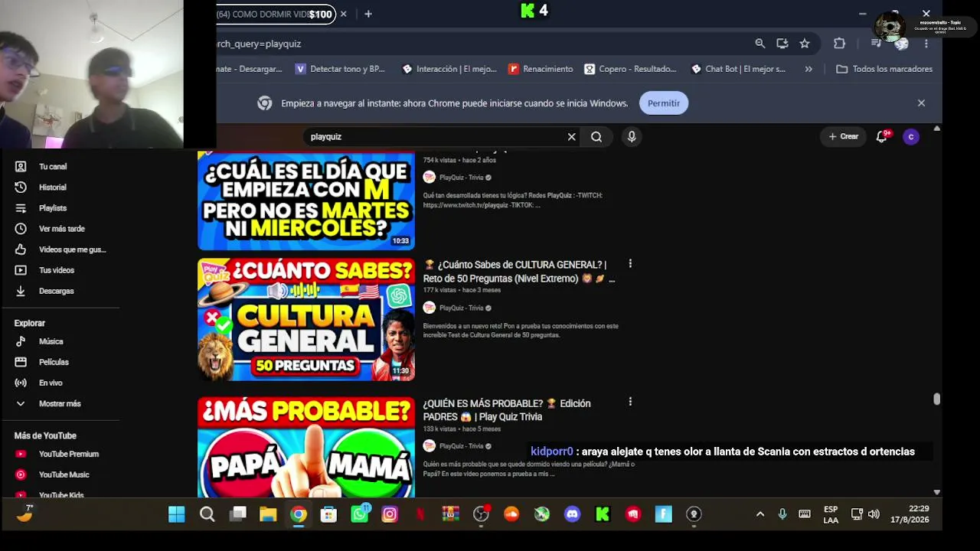Viewport: 980px width, 551px height.
Task: Open the QUIÉN ES MÁS PROBABLE video title
Action: (507, 410)
